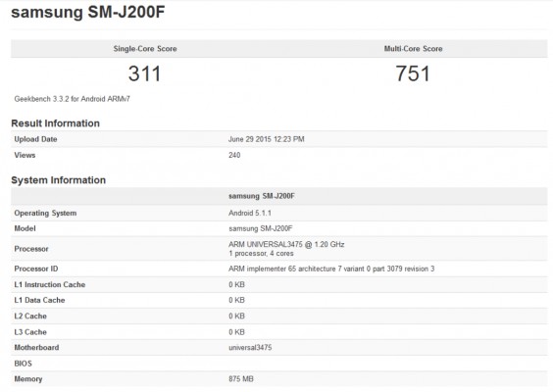Select the 'Upload Date' row label

pyautogui.click(x=35, y=139)
